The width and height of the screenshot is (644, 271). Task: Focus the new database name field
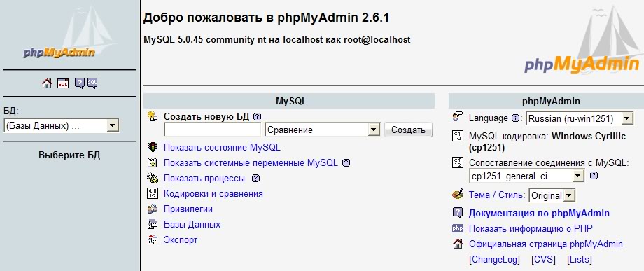(x=212, y=130)
